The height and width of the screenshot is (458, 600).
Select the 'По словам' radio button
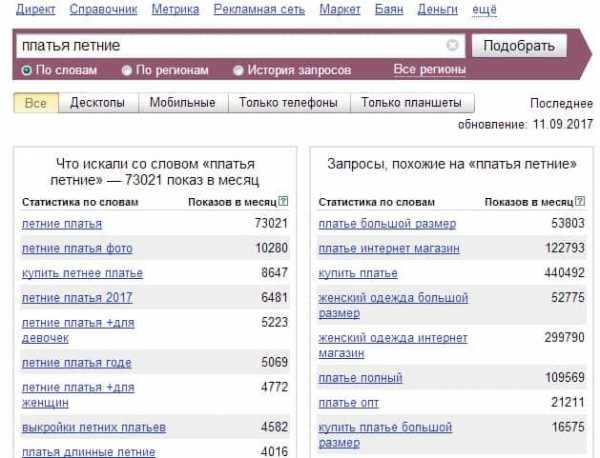pyautogui.click(x=28, y=71)
